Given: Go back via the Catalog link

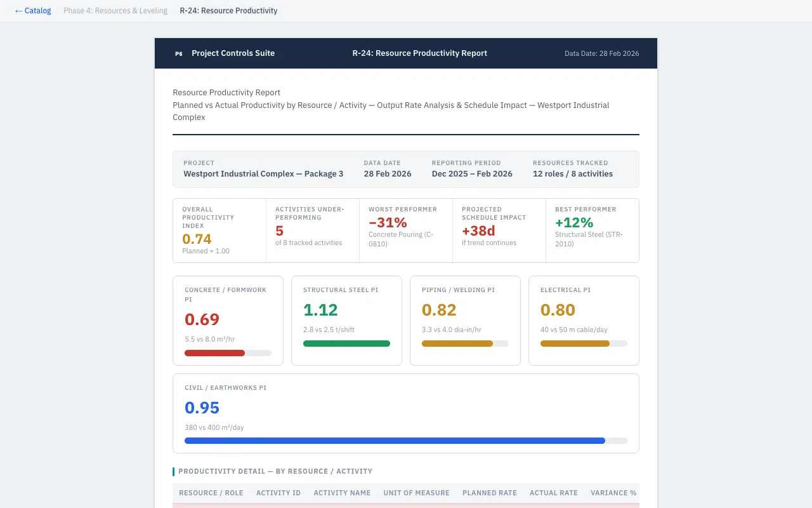Looking at the screenshot, I should [33, 11].
